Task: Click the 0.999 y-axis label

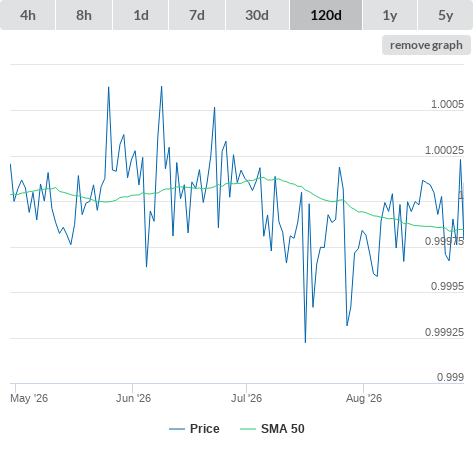Action: [x=450, y=377]
